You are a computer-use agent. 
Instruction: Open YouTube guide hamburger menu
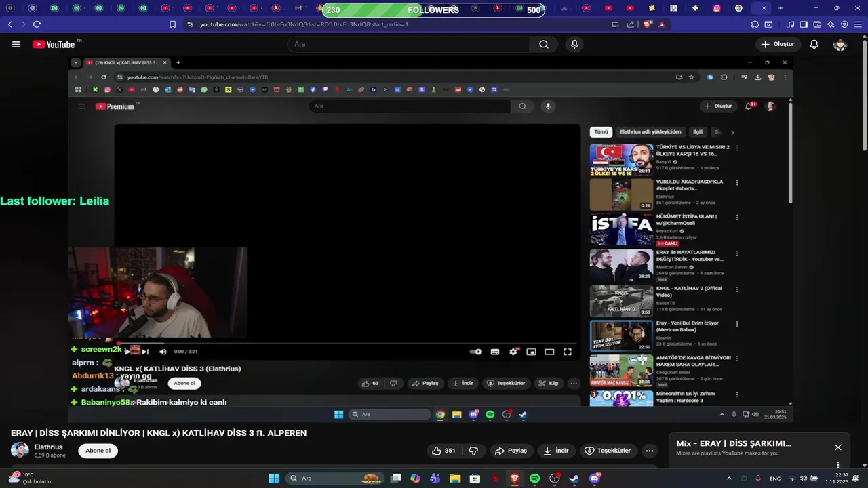tap(16, 44)
